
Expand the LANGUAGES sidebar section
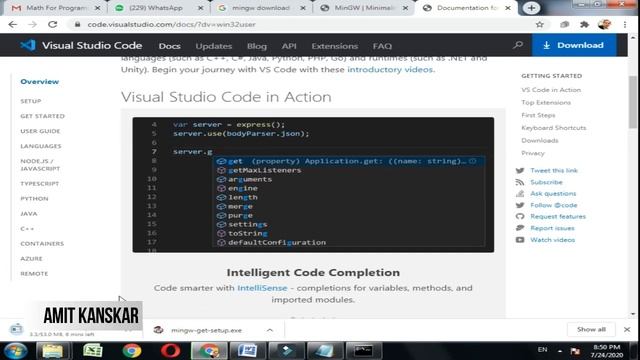[41, 146]
